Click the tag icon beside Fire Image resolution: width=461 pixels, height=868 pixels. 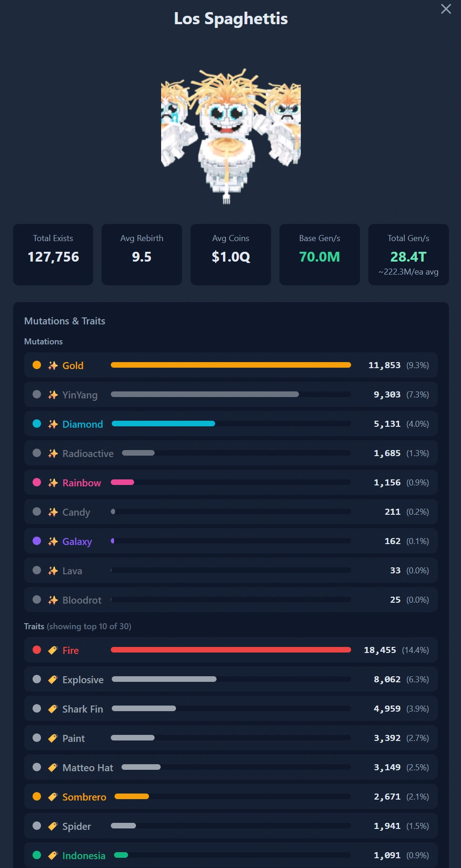[53, 650]
